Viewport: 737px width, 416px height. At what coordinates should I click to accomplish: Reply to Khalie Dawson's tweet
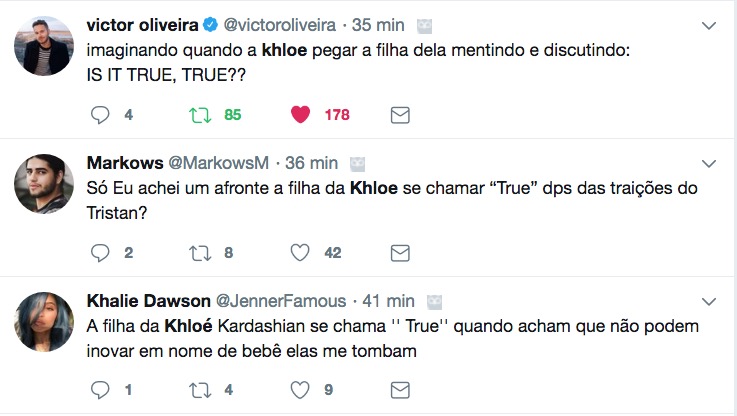[x=100, y=390]
